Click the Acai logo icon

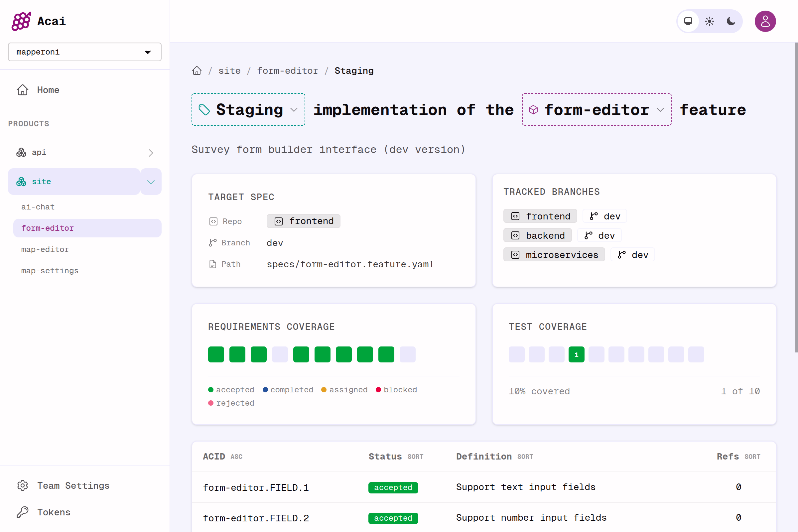(x=21, y=21)
